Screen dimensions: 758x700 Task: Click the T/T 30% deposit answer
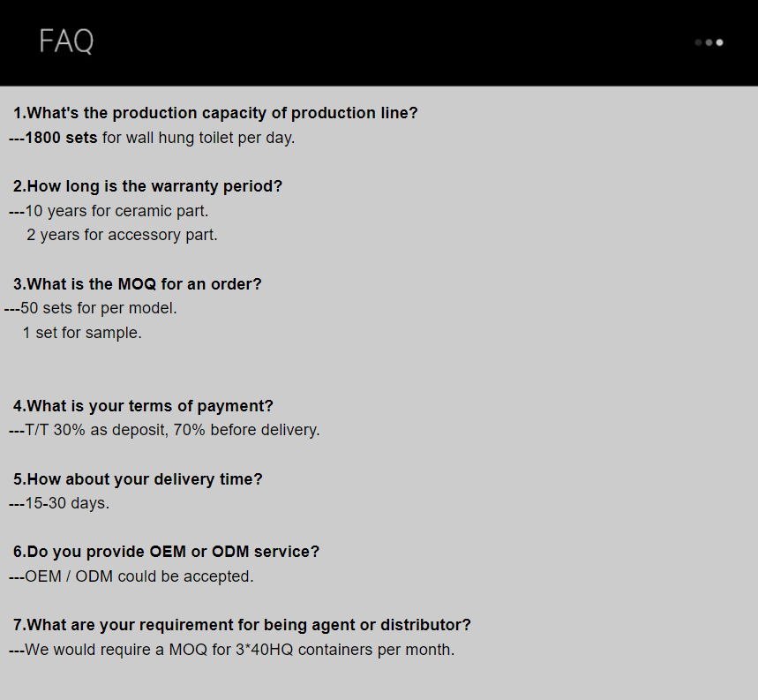click(x=172, y=430)
